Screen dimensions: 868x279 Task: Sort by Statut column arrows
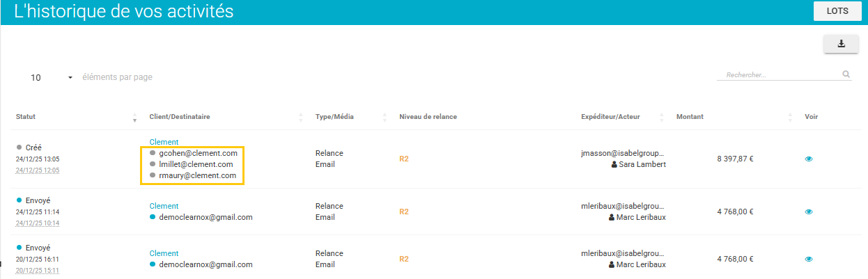coord(134,117)
